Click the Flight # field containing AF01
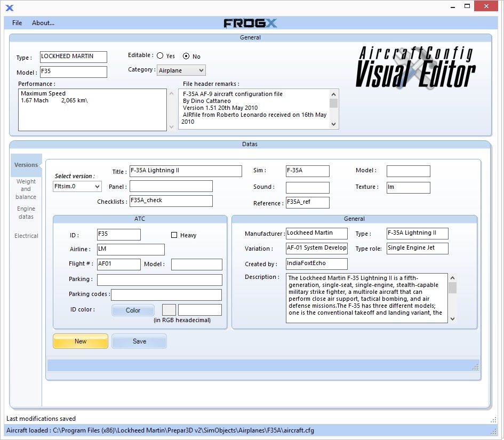 click(118, 264)
